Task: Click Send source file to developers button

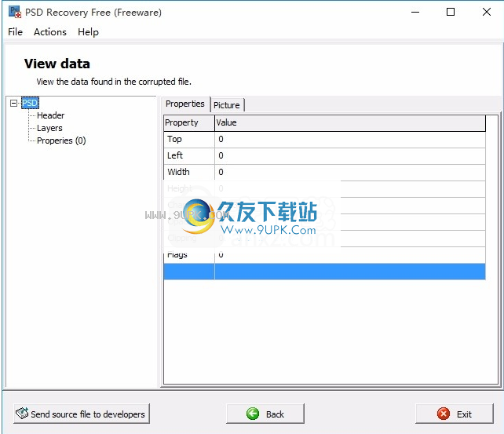Action: [x=82, y=414]
